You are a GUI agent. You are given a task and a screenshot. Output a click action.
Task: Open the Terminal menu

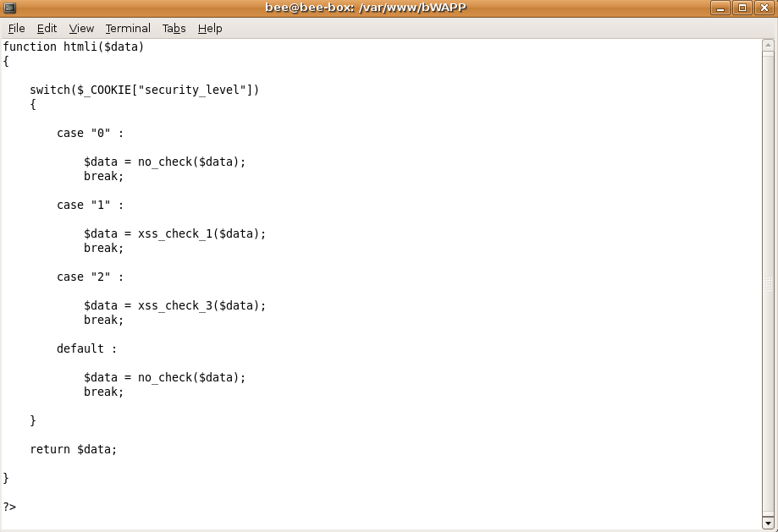[x=128, y=28]
